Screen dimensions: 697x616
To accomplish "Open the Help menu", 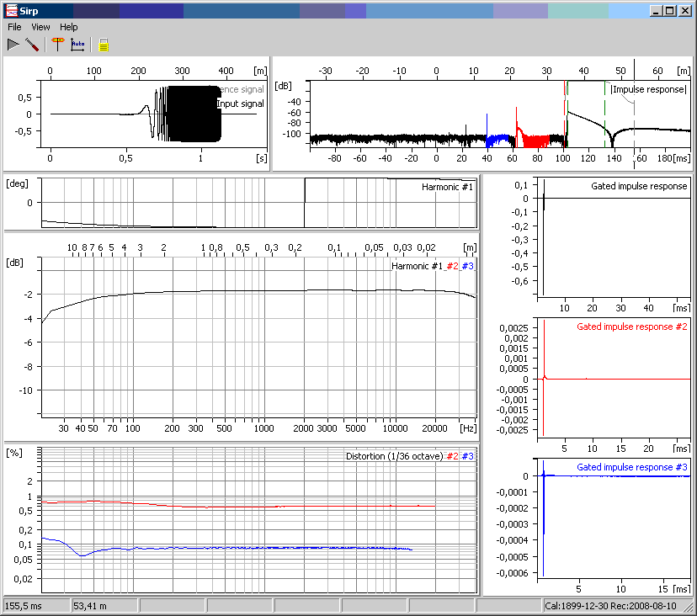I will coord(68,27).
